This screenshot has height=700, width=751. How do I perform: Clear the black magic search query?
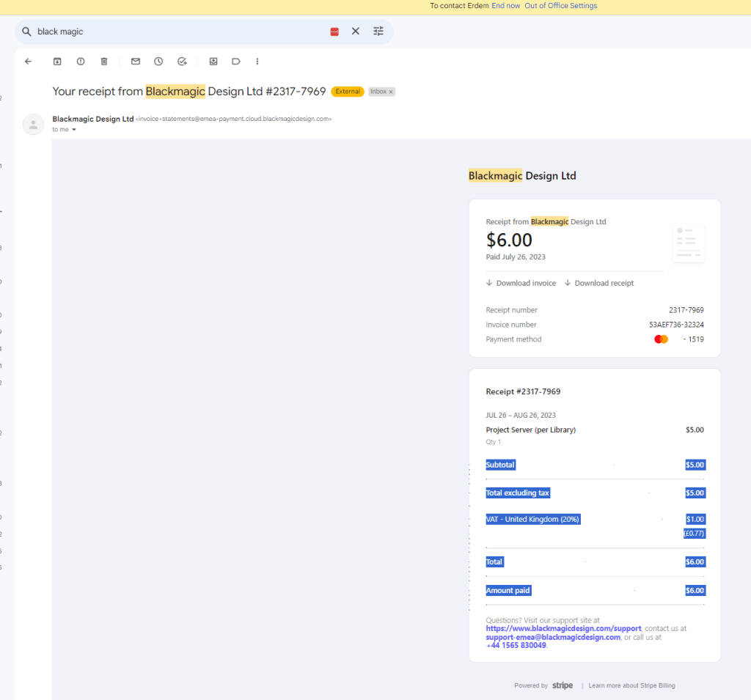click(x=356, y=31)
